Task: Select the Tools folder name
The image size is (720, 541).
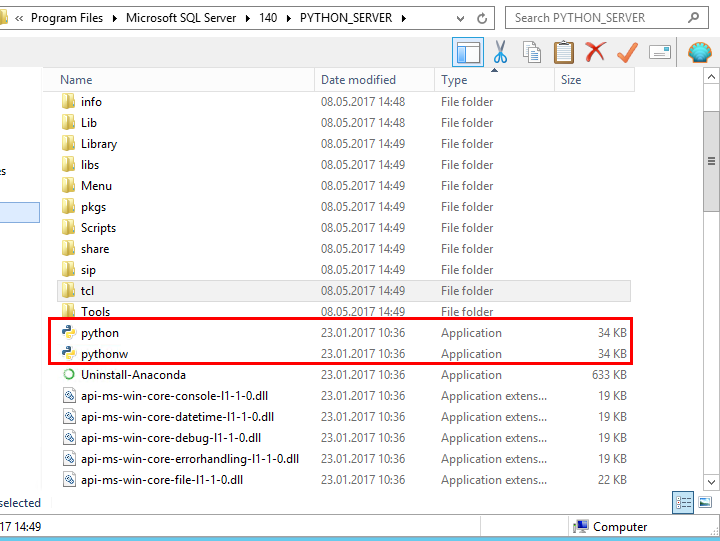Action: point(96,312)
